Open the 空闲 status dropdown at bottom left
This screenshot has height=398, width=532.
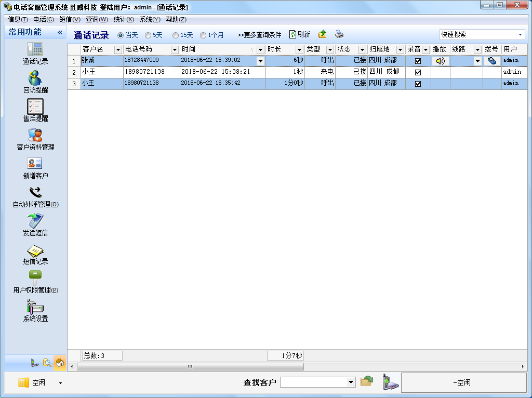pyautogui.click(x=60, y=383)
